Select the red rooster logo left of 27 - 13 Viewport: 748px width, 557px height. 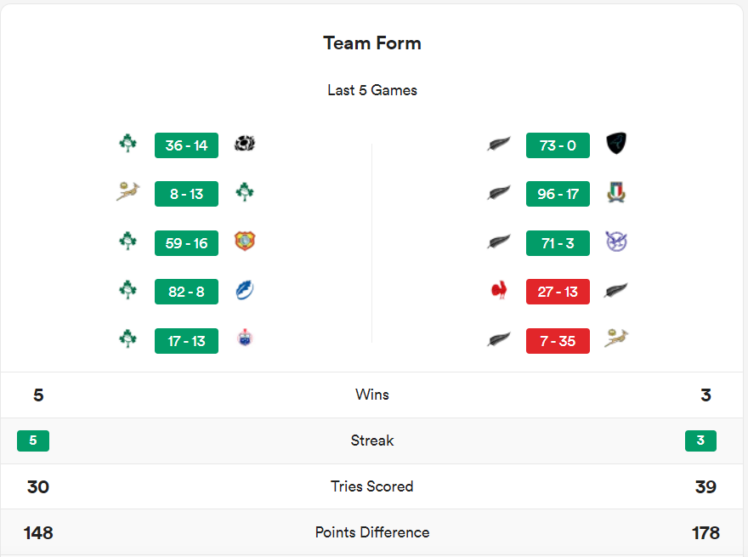point(499,290)
